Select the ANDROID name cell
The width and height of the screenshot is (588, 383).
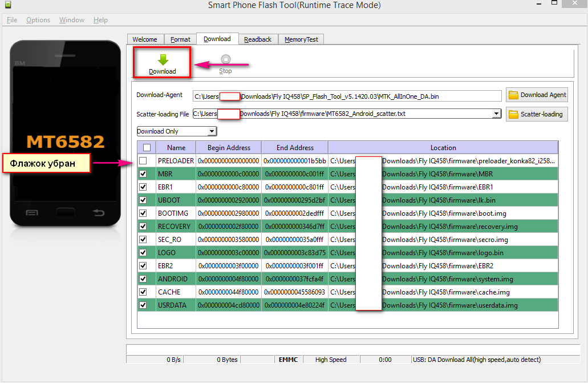tap(176, 279)
